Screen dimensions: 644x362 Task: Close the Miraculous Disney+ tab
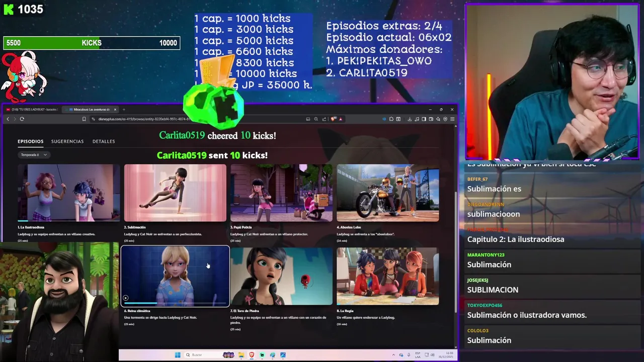115,109
